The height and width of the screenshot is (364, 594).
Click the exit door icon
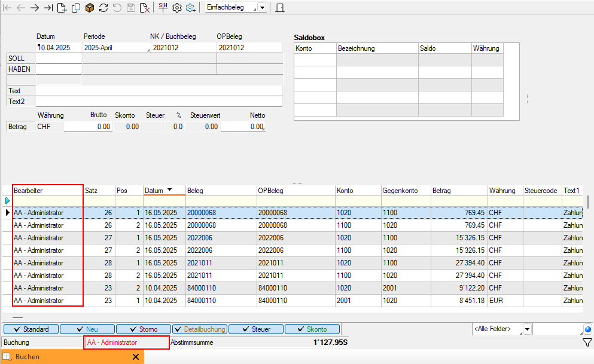point(280,8)
